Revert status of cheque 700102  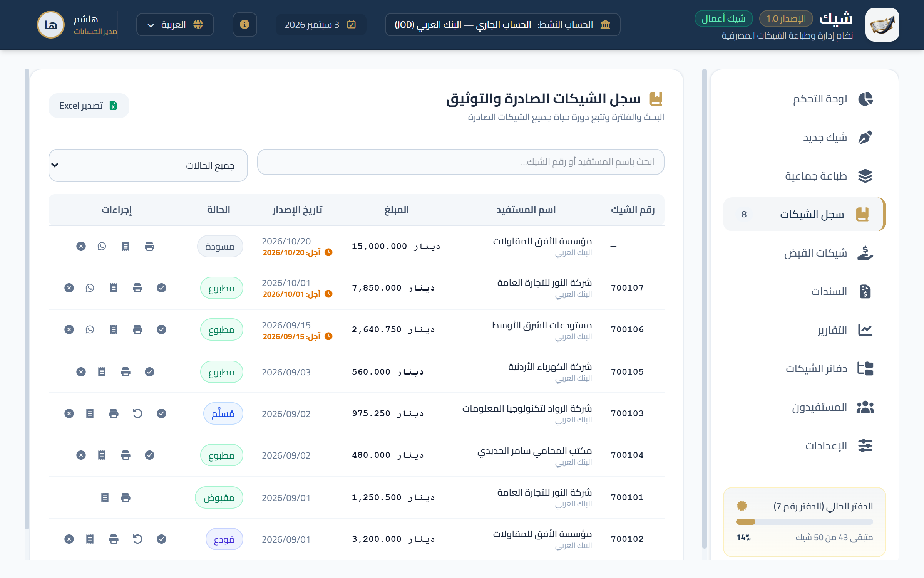point(137,539)
